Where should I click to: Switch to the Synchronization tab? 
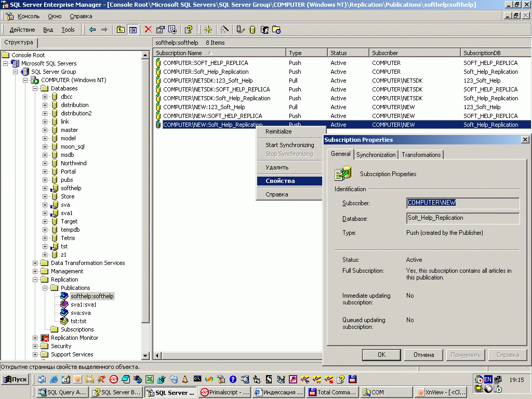[376, 155]
